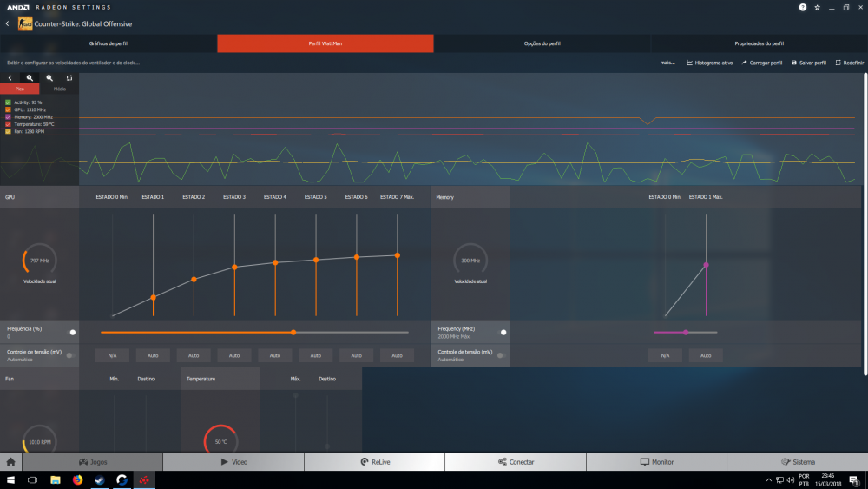Toggle GPU Controle de tensão switch
The height and width of the screenshot is (489, 868).
coord(69,355)
